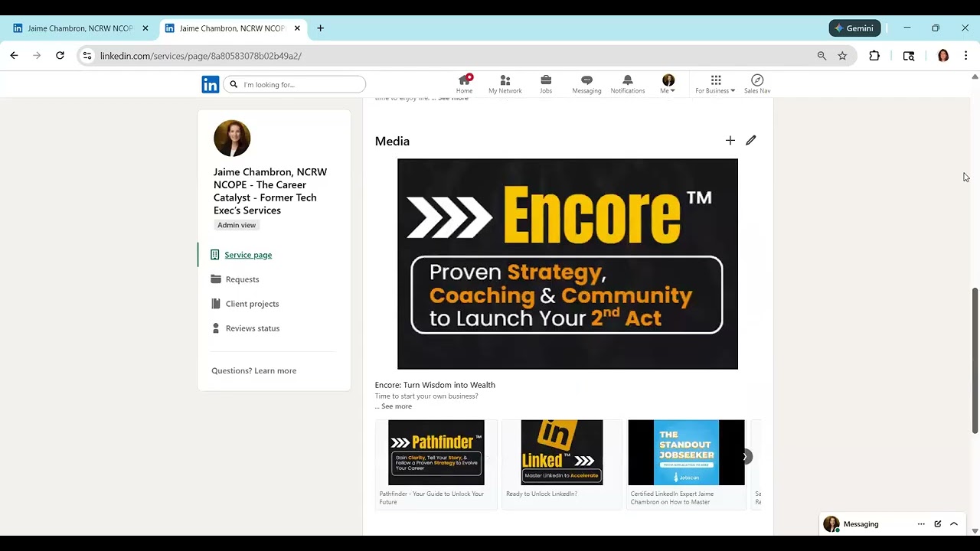
Task: Click the search field 'I'm looking for...'
Action: click(x=294, y=84)
